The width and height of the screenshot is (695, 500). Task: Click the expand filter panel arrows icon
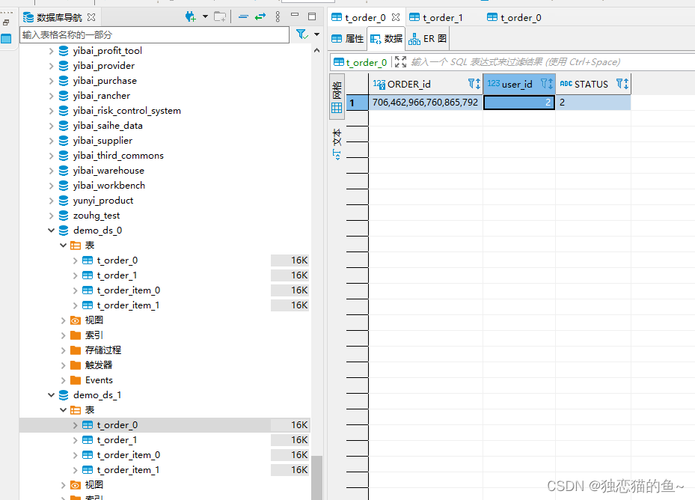click(400, 62)
